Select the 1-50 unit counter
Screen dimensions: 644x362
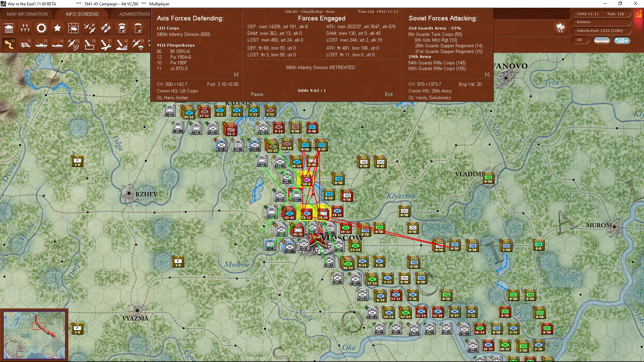click(x=506, y=246)
